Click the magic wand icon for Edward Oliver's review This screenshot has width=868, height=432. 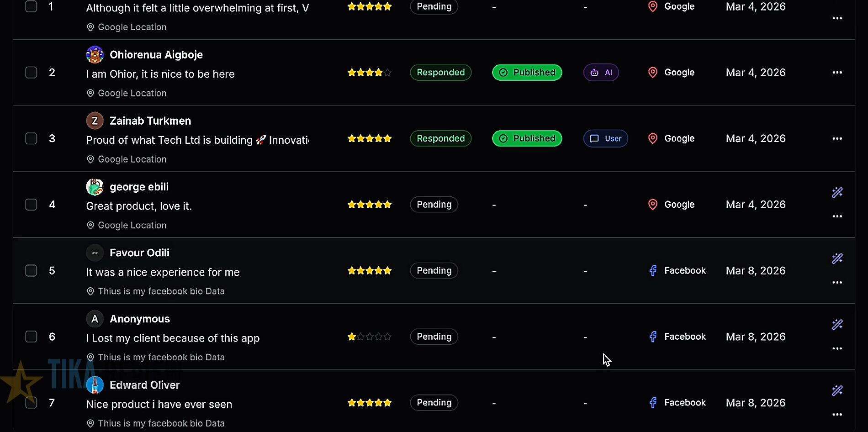837,391
